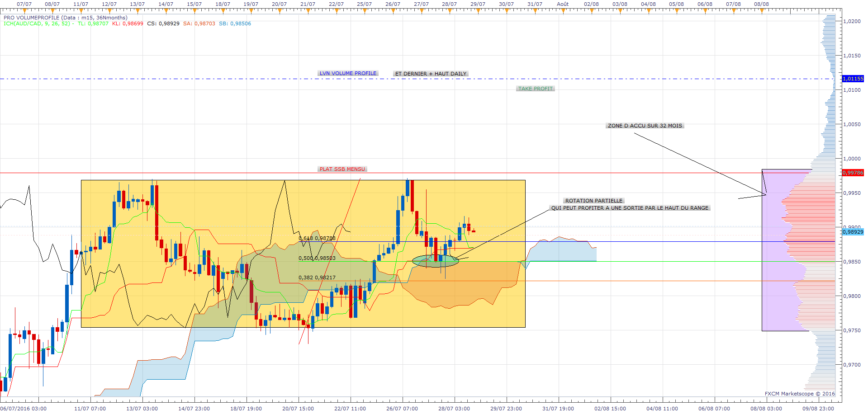
Task: Click the ET DERNIER + HAUT DAILY label
Action: (431, 74)
